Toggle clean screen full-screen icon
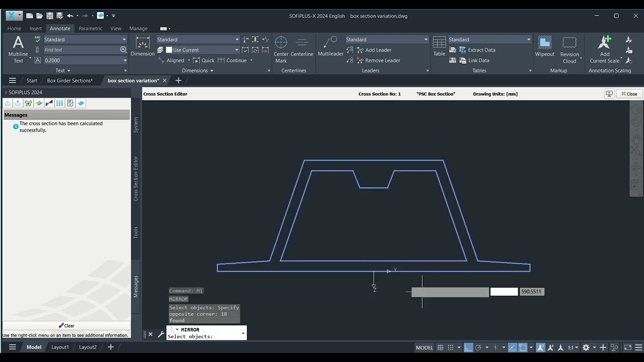The width and height of the screenshot is (644, 362). [x=627, y=347]
